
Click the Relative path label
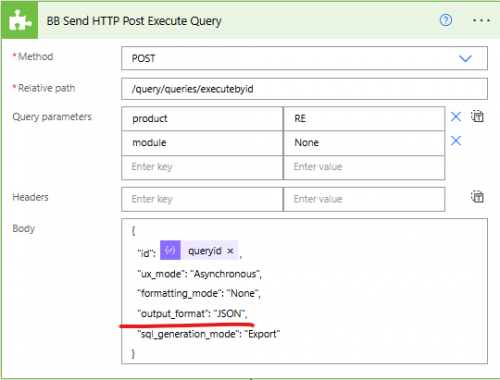click(x=46, y=88)
